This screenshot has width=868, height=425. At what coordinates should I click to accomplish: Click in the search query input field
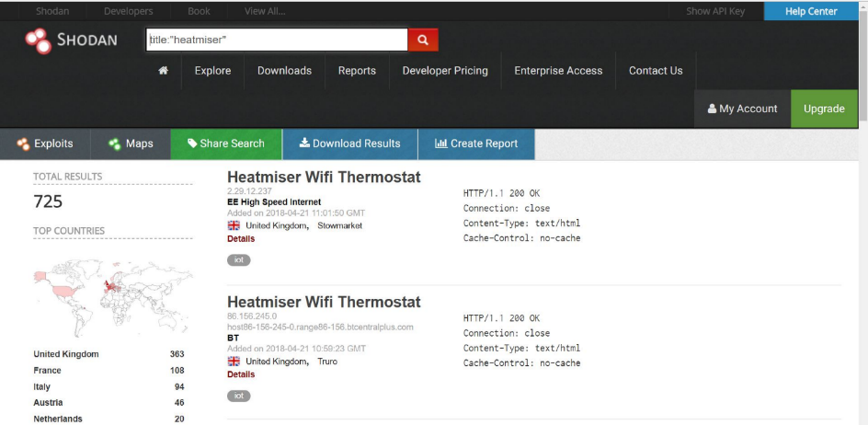coord(276,40)
